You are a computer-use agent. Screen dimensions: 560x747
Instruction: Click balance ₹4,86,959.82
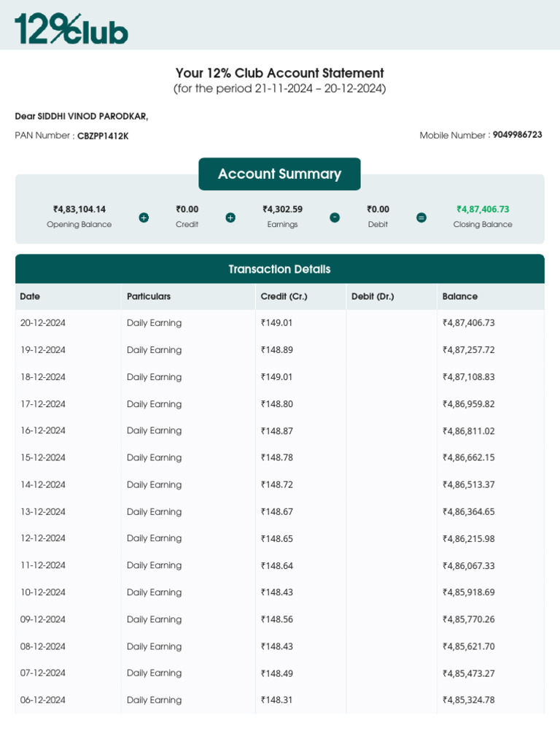469,404
